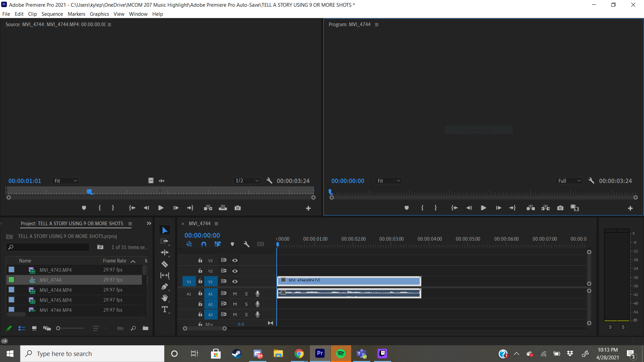Switch to the MVI_4744 timeline tab
The height and width of the screenshot is (362, 644).
[x=200, y=224]
